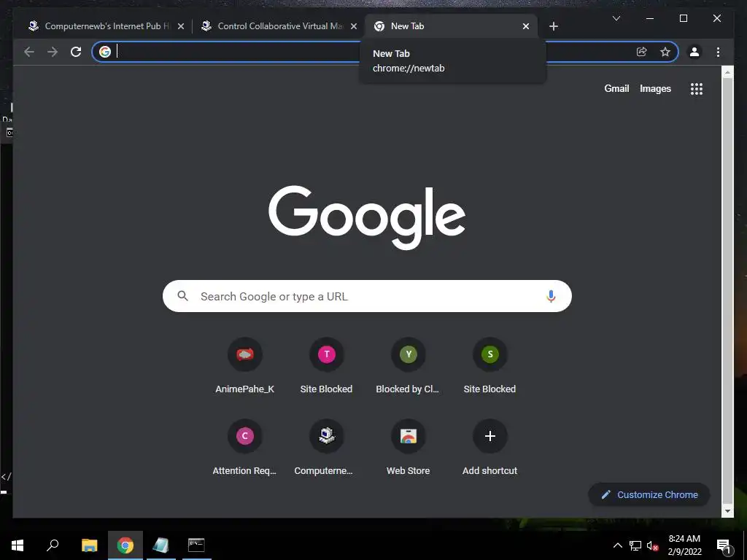Screen dimensions: 747x560
Task: Expand the tab search dropdown
Action: [616, 18]
